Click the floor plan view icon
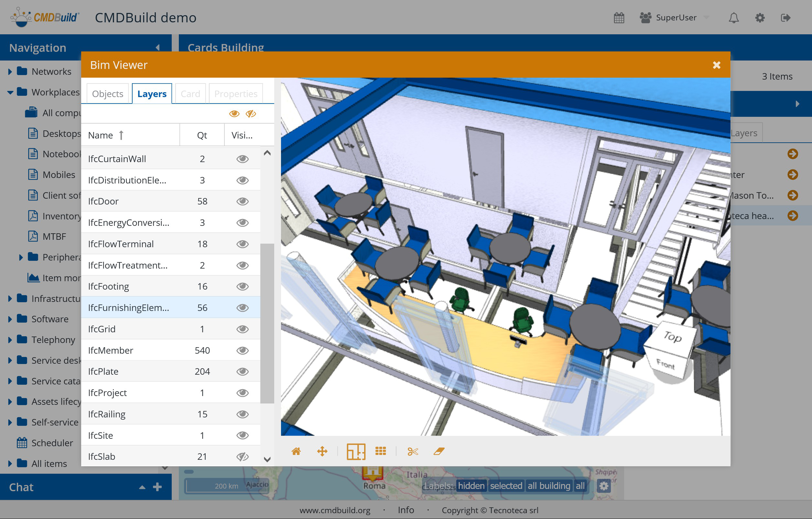812x519 pixels. pos(356,451)
